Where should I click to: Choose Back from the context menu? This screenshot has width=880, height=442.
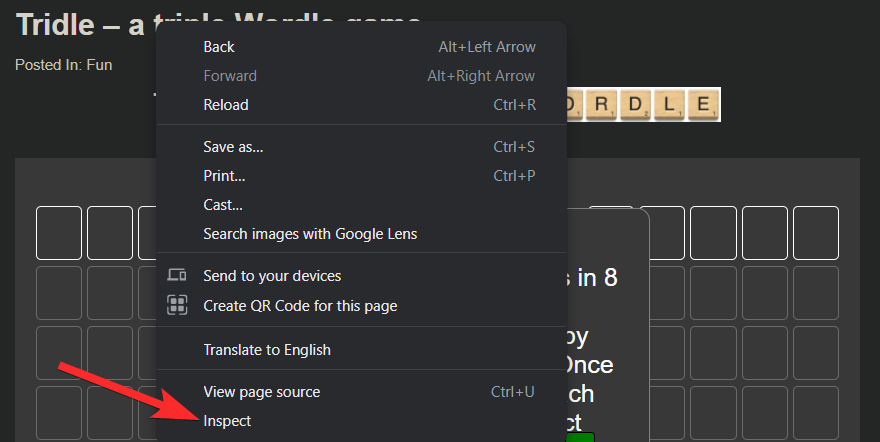click(x=219, y=47)
